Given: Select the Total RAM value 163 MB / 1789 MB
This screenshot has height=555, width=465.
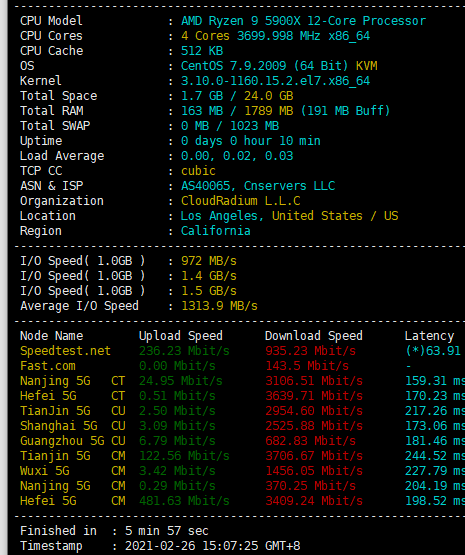Looking at the screenshot, I should click(237, 111).
